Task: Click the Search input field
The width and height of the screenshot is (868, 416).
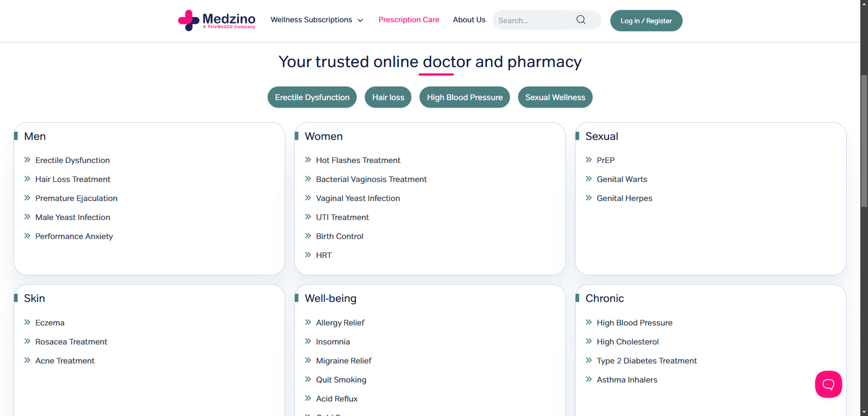Action: pyautogui.click(x=532, y=21)
